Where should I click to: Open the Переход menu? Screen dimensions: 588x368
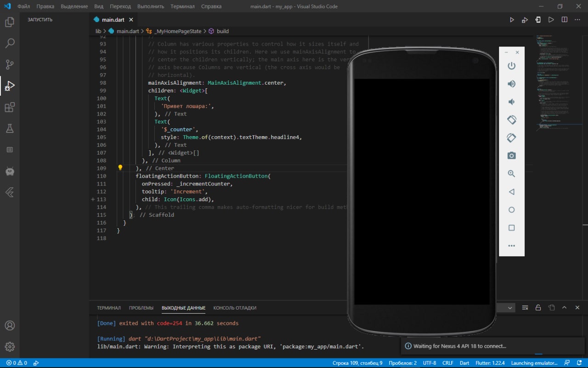coord(120,6)
